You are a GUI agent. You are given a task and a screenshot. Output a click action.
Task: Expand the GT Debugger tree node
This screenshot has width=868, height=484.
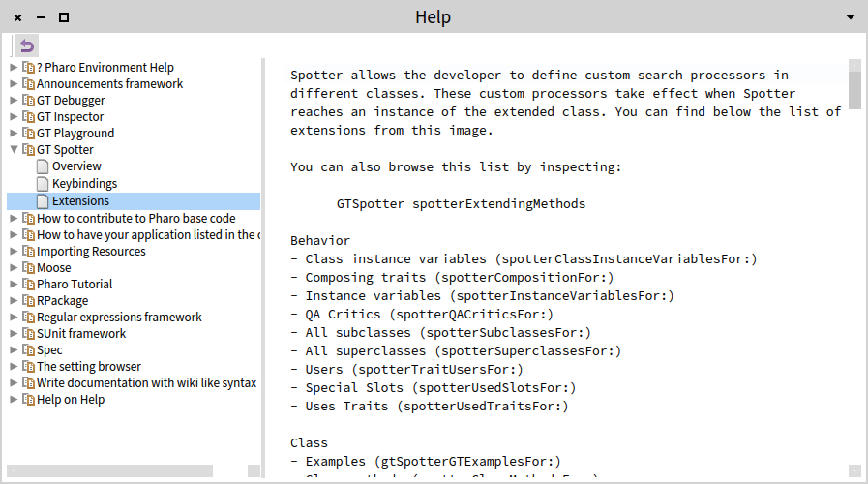coord(14,101)
